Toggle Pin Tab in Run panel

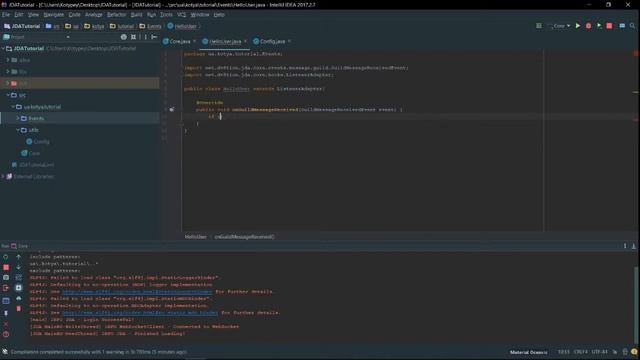coord(6,313)
